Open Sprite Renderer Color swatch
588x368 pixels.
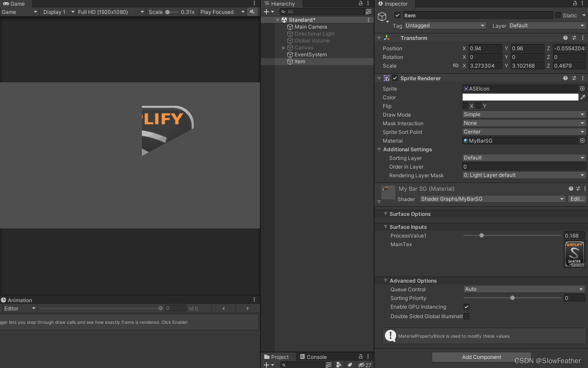click(x=520, y=97)
